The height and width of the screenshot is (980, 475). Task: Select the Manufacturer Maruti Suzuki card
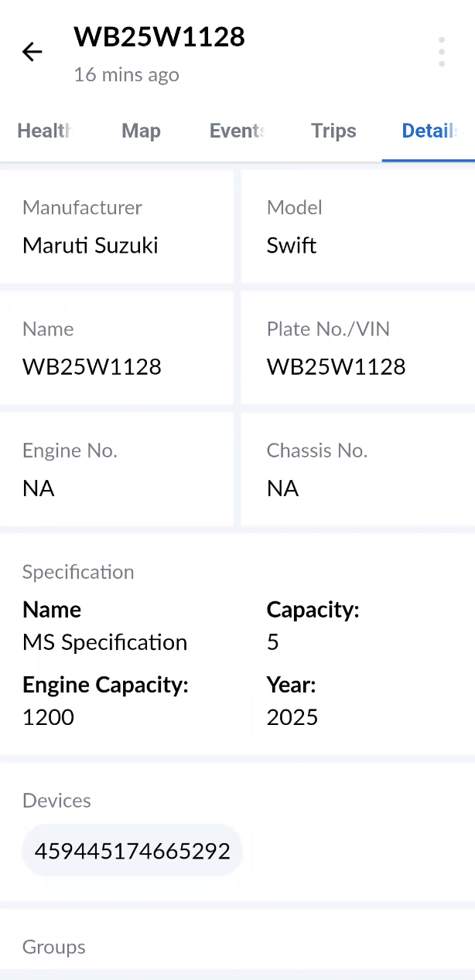click(x=116, y=227)
